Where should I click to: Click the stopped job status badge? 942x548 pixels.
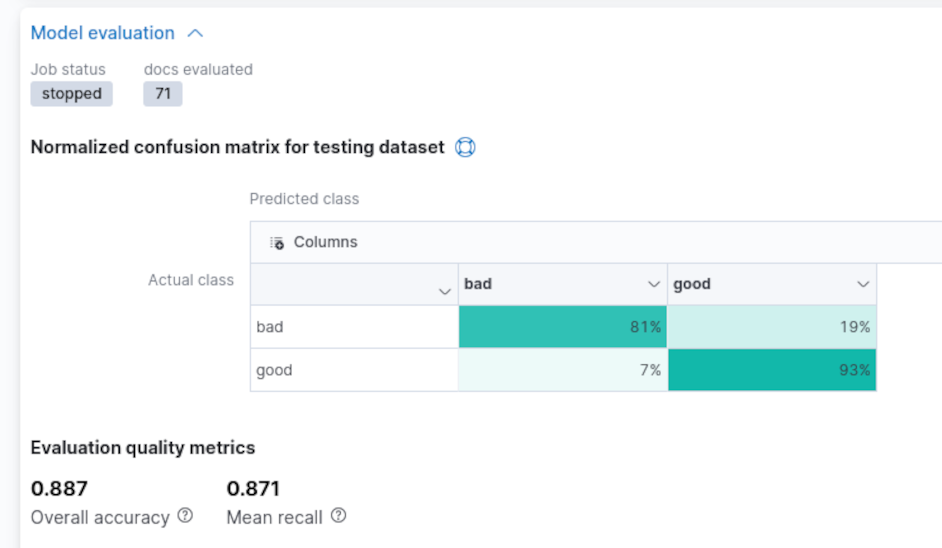[x=72, y=94]
